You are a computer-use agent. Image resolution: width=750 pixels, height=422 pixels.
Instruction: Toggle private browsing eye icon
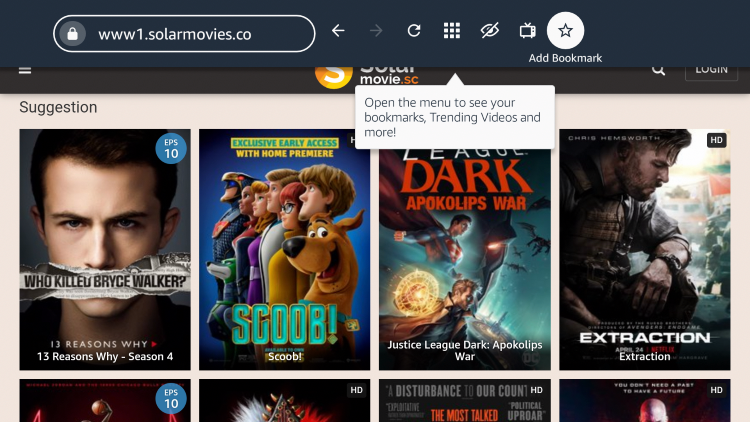tap(490, 31)
